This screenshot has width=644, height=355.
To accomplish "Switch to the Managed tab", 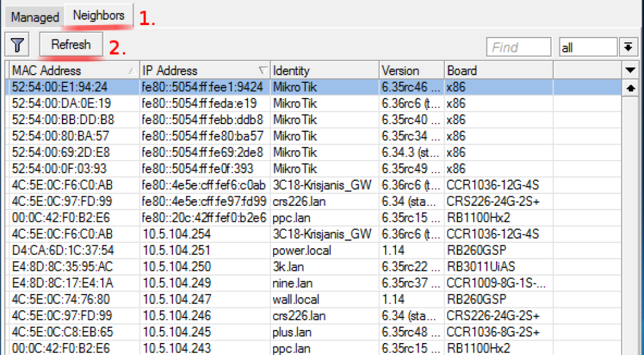I will (35, 17).
